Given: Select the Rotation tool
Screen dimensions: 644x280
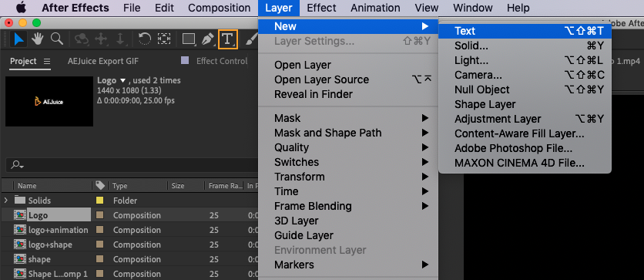Looking at the screenshot, I should [145, 39].
